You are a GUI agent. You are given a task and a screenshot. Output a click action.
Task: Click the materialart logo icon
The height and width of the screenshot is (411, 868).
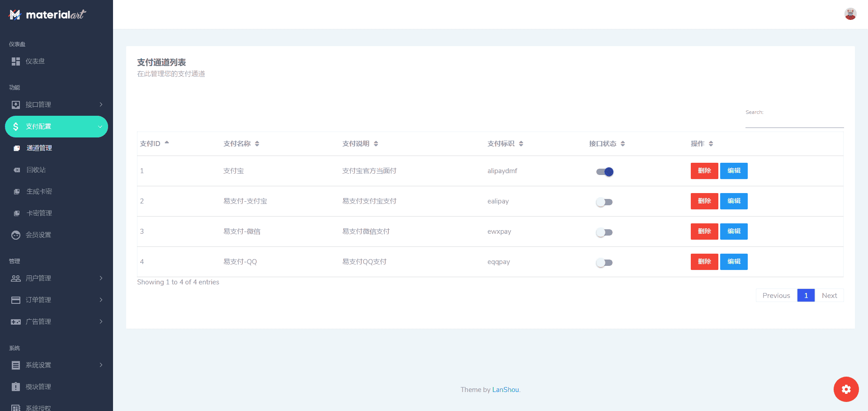15,15
